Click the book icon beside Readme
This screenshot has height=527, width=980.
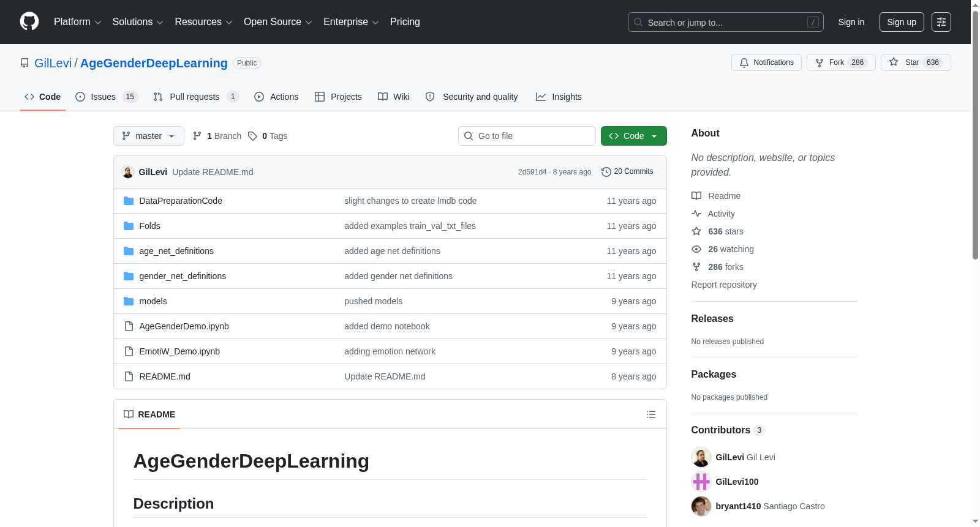coord(696,196)
